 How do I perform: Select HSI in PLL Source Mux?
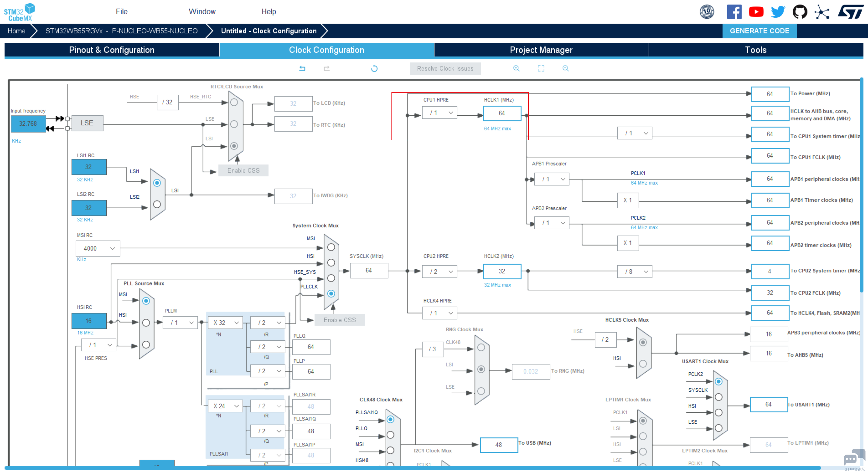point(146,323)
